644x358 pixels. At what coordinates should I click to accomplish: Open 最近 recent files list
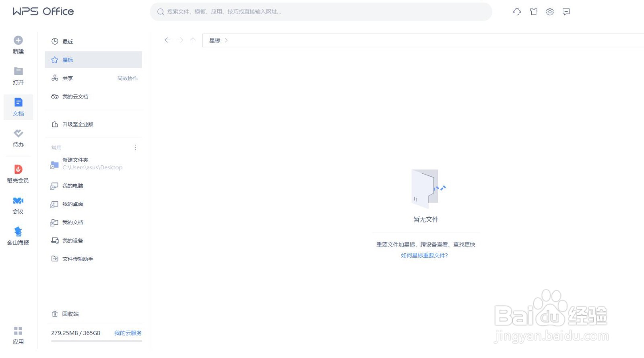coord(93,41)
